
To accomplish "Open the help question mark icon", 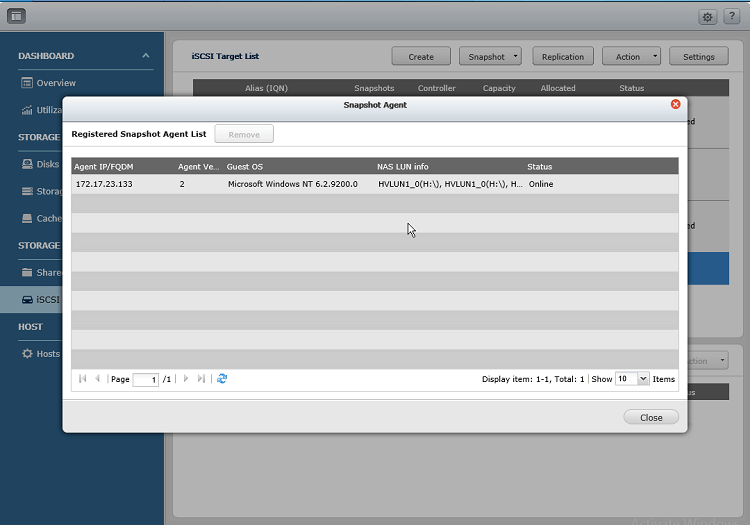I will tap(732, 17).
